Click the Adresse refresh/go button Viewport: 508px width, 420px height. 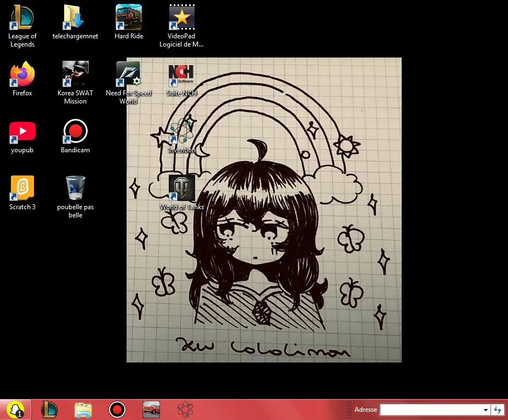[498, 410]
